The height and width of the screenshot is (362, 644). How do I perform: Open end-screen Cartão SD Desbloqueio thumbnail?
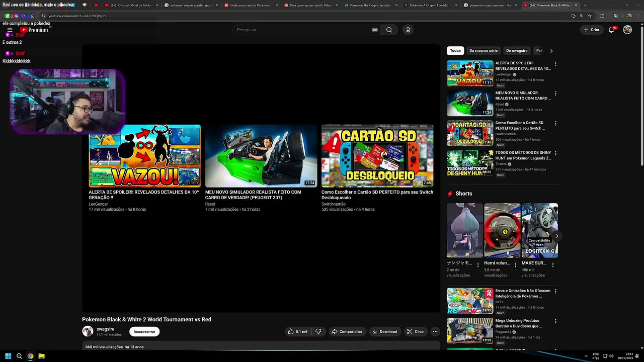(377, 156)
